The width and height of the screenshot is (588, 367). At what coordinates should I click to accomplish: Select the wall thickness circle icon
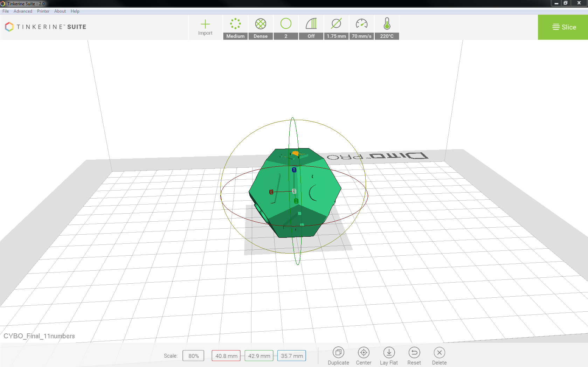pyautogui.click(x=286, y=24)
